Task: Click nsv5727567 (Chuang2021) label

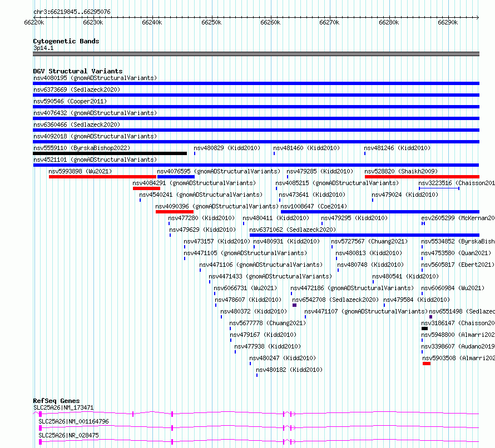Action: click(x=370, y=241)
